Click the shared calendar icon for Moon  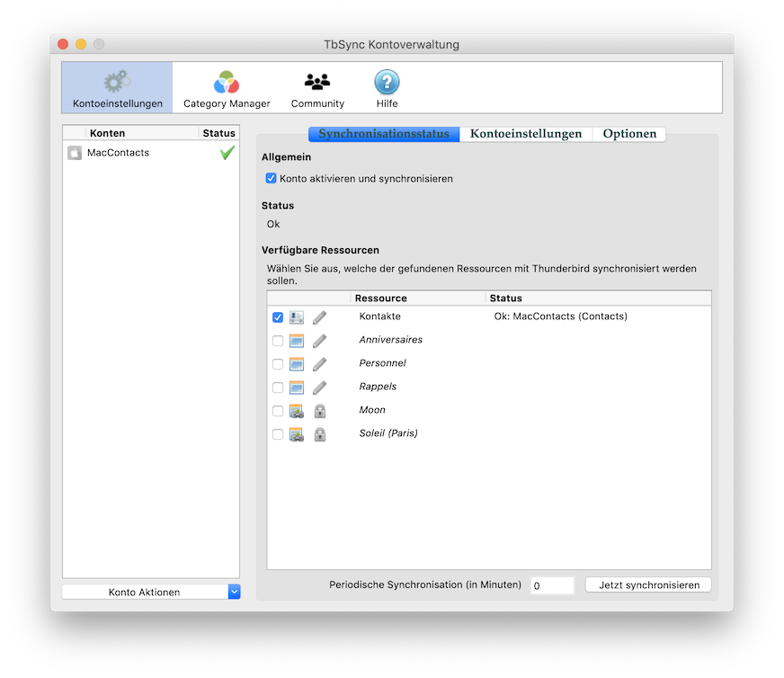point(297,411)
